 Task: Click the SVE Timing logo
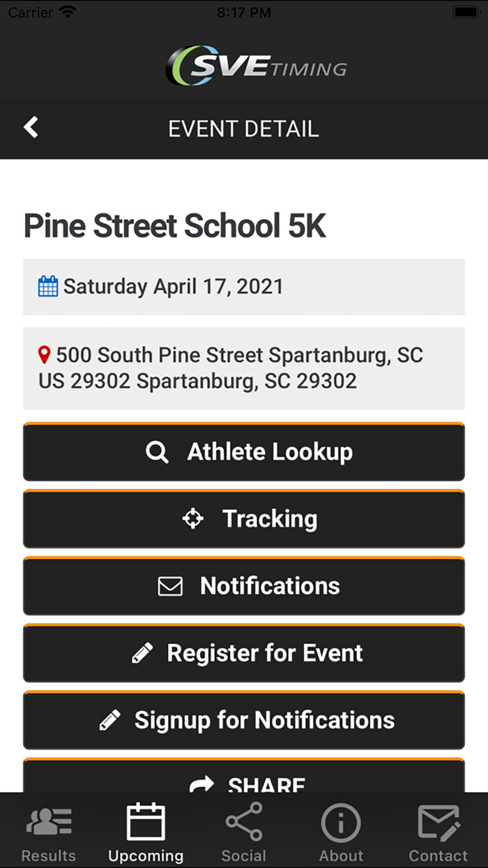pos(256,66)
